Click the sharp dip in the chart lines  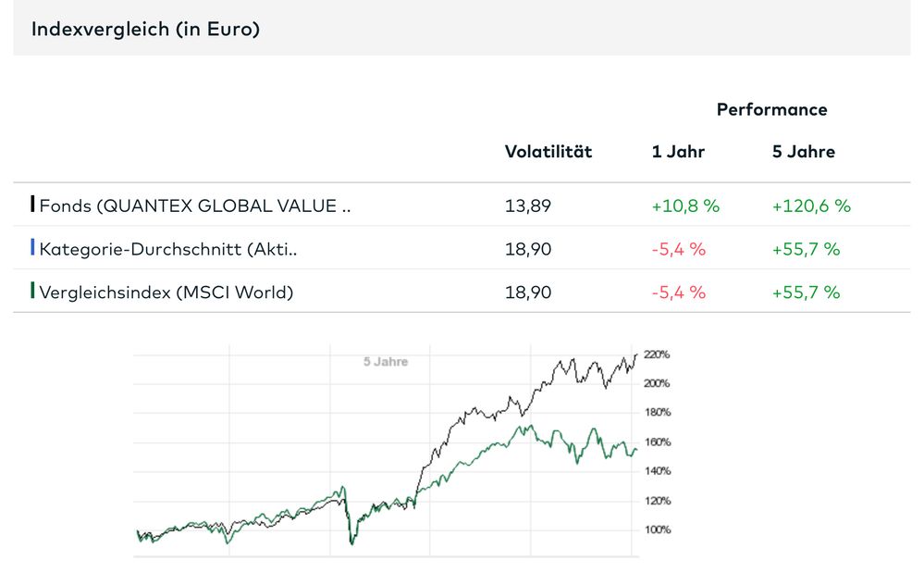[351, 540]
